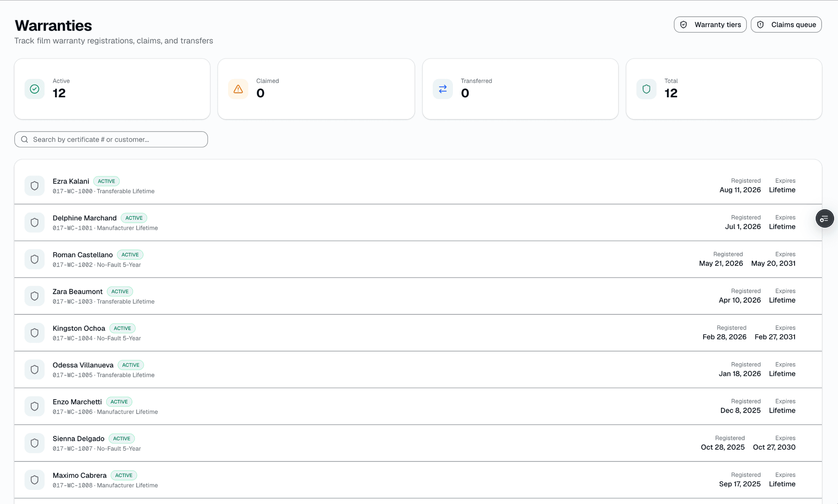Click certificate 017-WC-1005 Transferable Lifetime
838x504 pixels.
[x=103, y=375]
